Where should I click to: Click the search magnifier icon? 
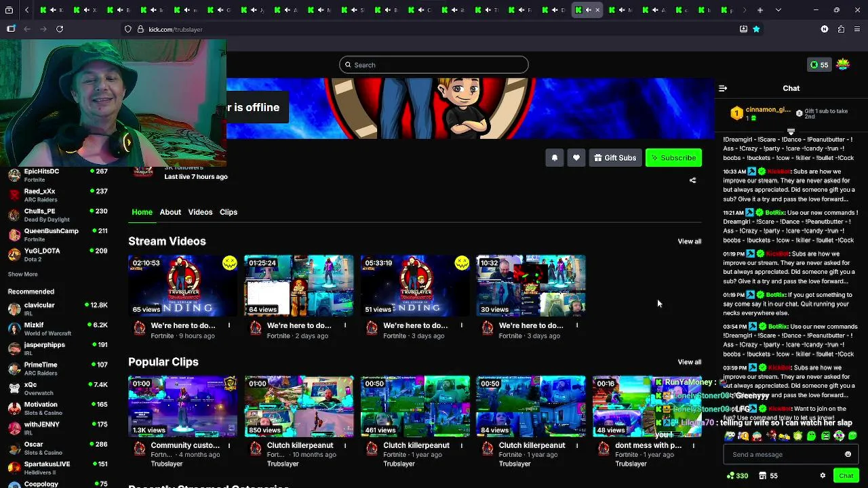(x=348, y=65)
